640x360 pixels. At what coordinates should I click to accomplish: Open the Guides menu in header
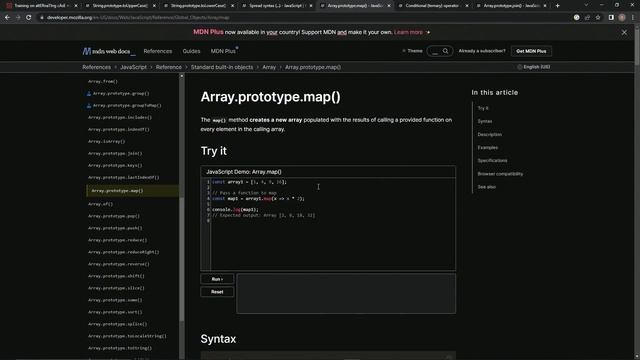point(191,51)
